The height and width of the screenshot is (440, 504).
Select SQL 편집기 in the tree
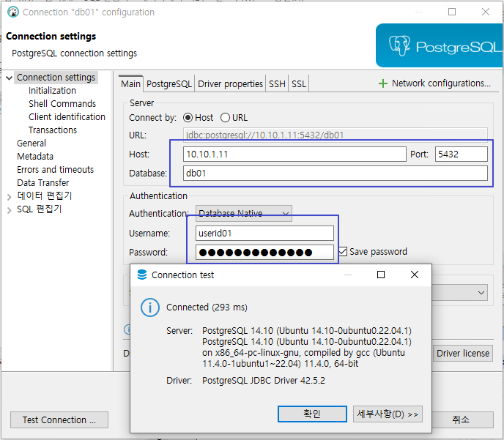(x=40, y=209)
